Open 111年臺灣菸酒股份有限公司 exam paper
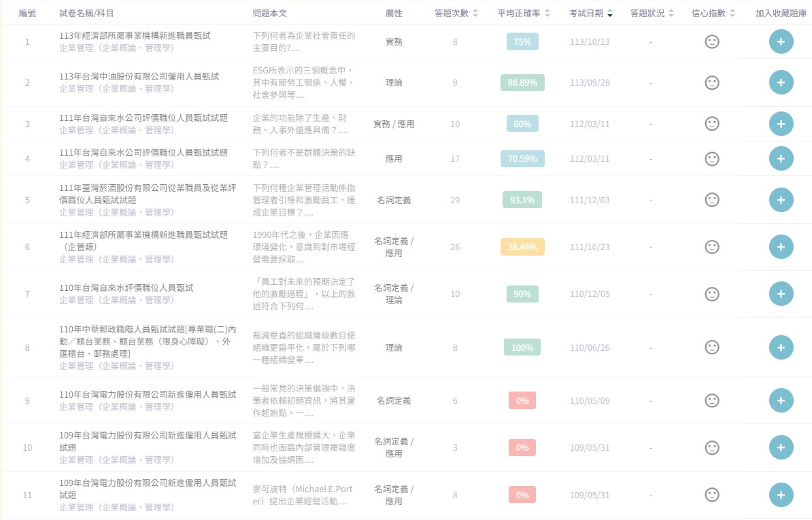 [x=148, y=194]
